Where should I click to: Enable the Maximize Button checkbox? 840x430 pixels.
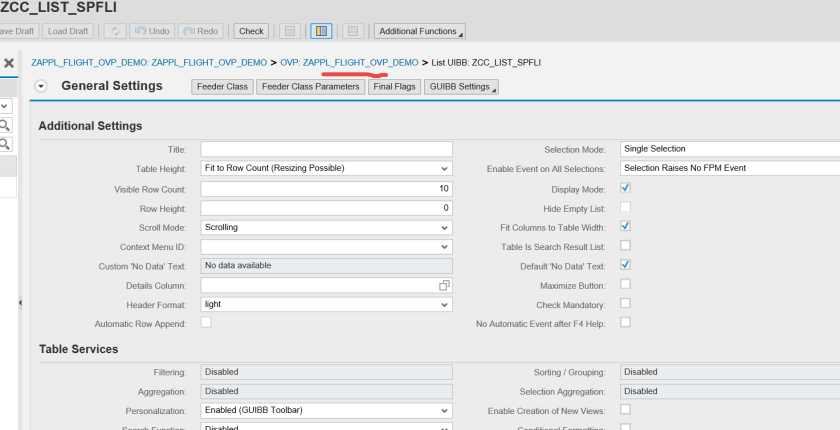(x=625, y=284)
